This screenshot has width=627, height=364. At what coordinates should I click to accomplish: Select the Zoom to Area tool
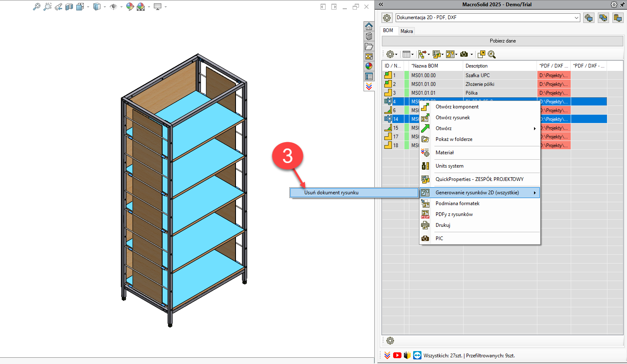[48, 7]
